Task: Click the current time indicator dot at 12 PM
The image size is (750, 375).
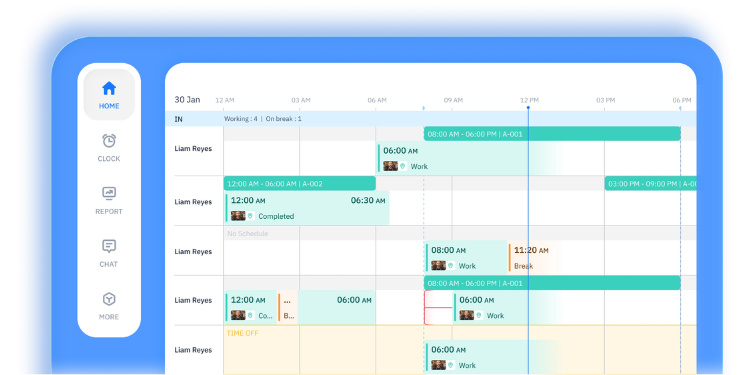Action: 528,108
